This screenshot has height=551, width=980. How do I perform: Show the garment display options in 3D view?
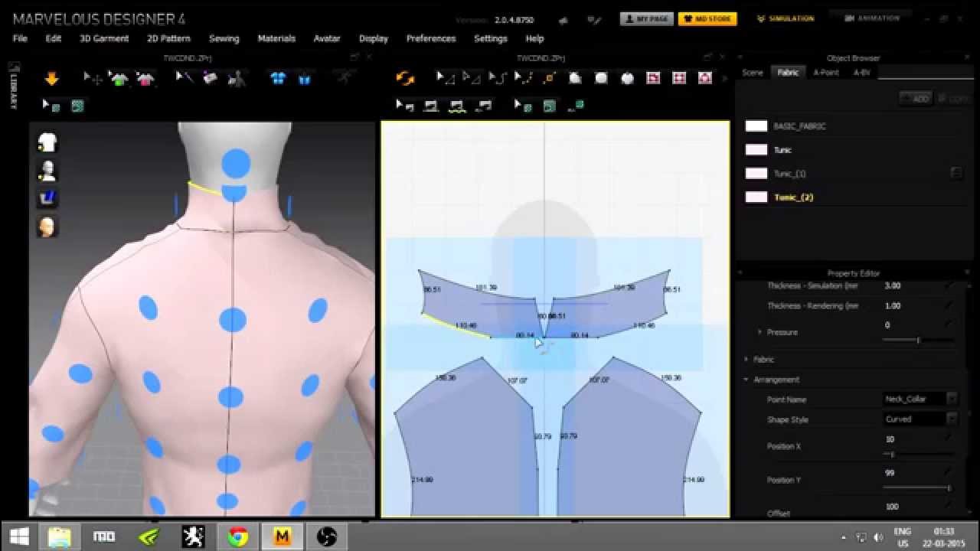pyautogui.click(x=48, y=142)
